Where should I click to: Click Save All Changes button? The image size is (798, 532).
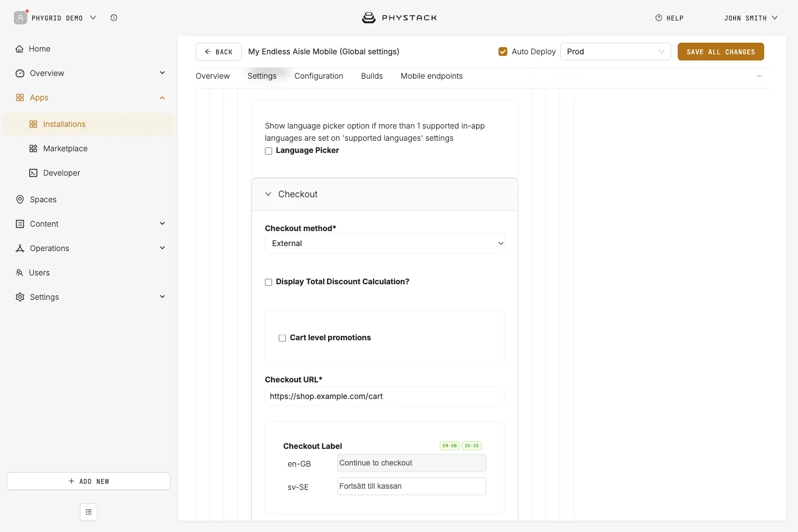[721, 52]
